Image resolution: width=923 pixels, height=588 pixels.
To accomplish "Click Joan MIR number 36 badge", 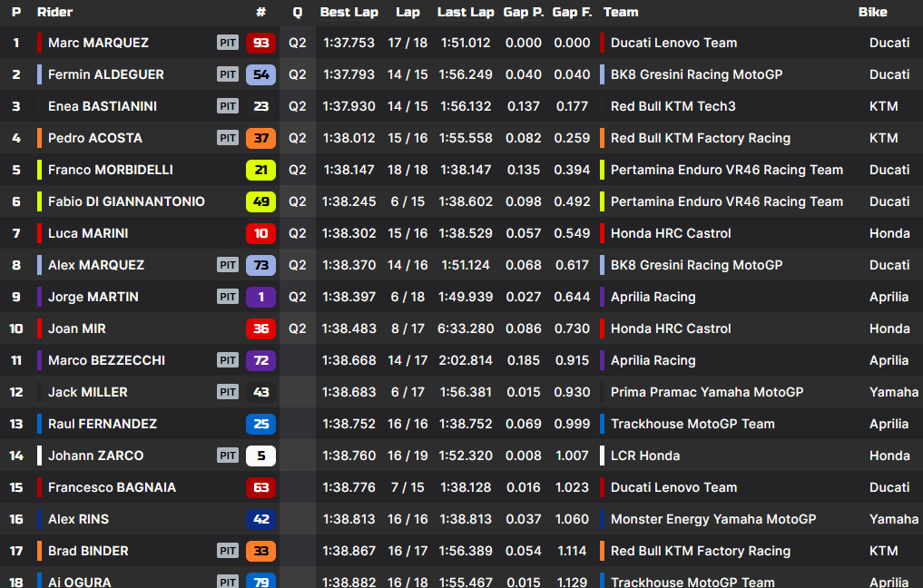I will pyautogui.click(x=260, y=329).
